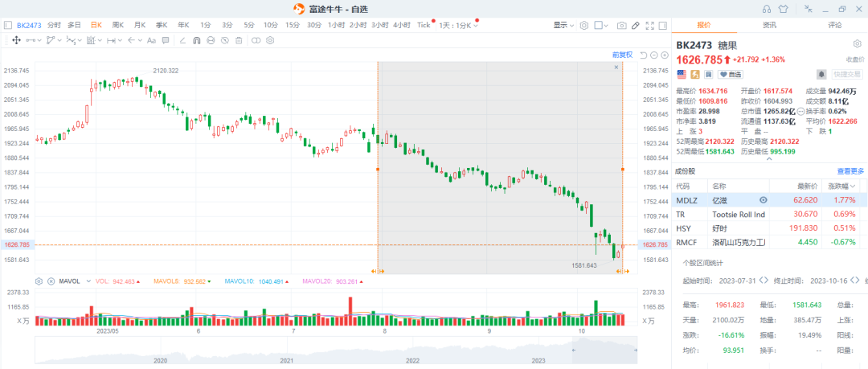Screen dimensions: 868x369
Task: Click the undo arrow near 前复权
Action: [643, 55]
